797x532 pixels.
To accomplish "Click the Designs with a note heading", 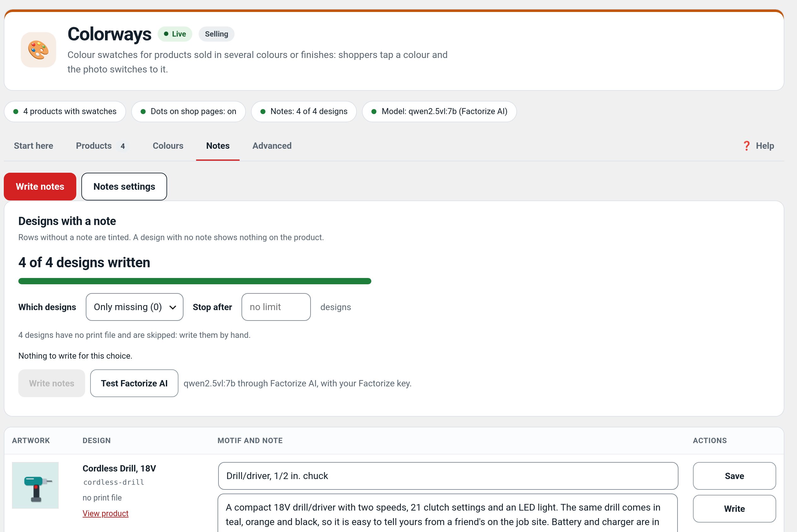I will [x=67, y=221].
